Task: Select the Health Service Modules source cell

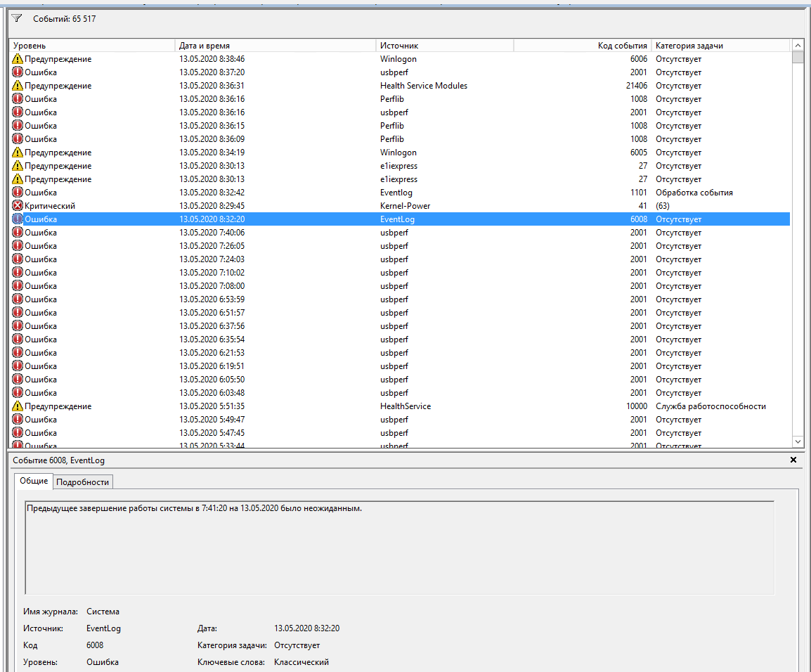Action: 424,86
